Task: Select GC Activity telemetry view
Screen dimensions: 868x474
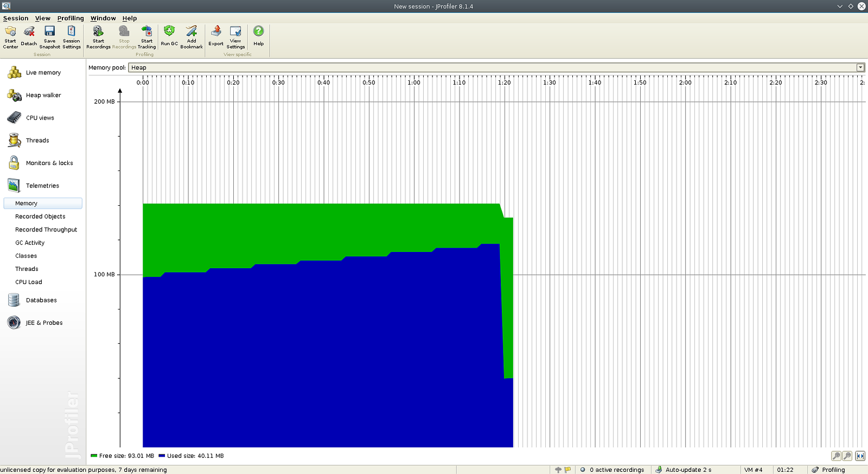Action: tap(30, 243)
